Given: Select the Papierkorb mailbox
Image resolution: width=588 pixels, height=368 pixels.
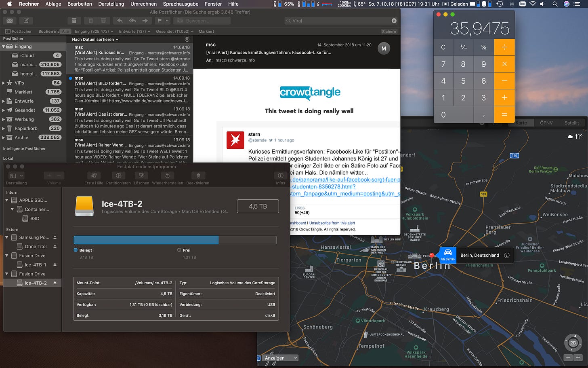Looking at the screenshot, I should (x=32, y=128).
